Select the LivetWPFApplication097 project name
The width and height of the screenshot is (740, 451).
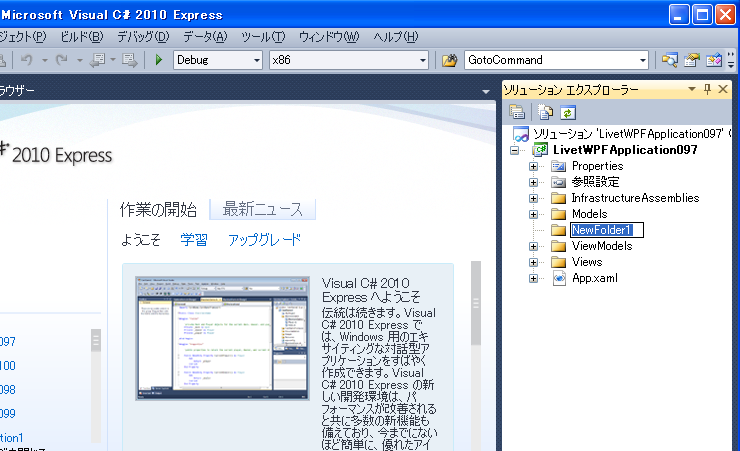point(625,150)
